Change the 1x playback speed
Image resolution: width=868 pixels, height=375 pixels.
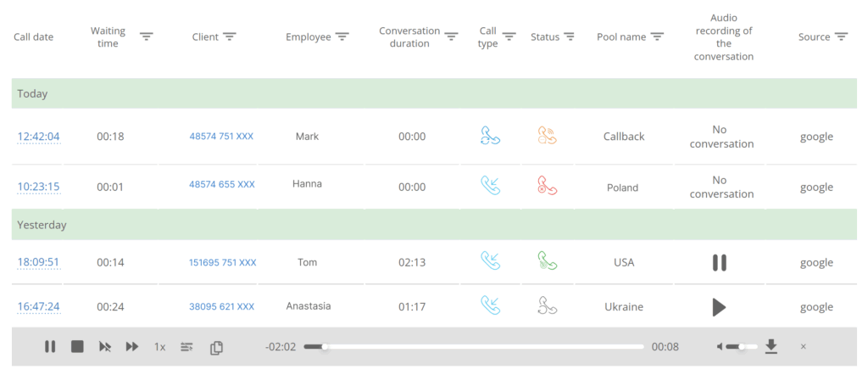(160, 347)
